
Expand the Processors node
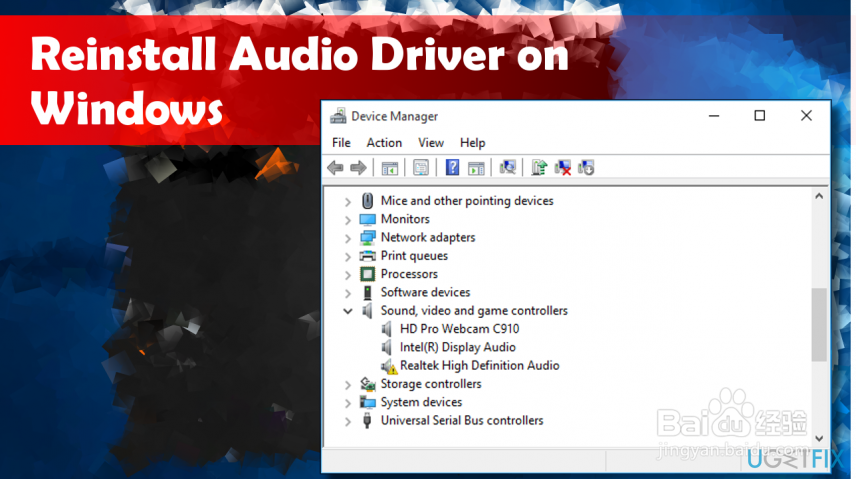click(x=348, y=275)
